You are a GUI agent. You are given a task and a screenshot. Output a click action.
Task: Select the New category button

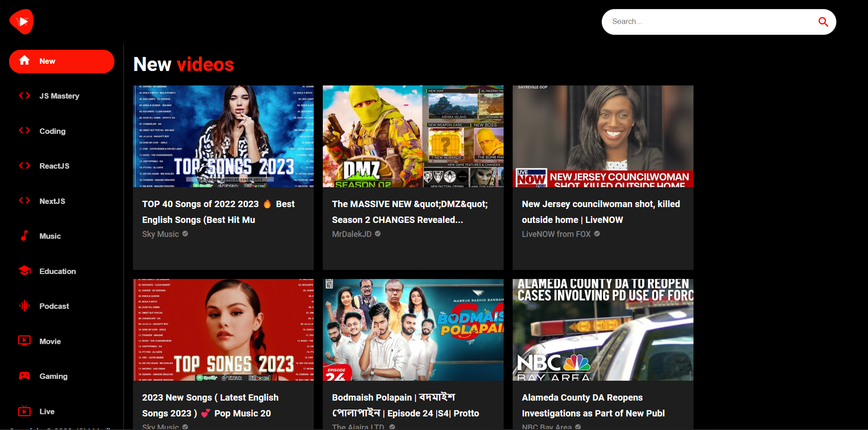(x=61, y=61)
